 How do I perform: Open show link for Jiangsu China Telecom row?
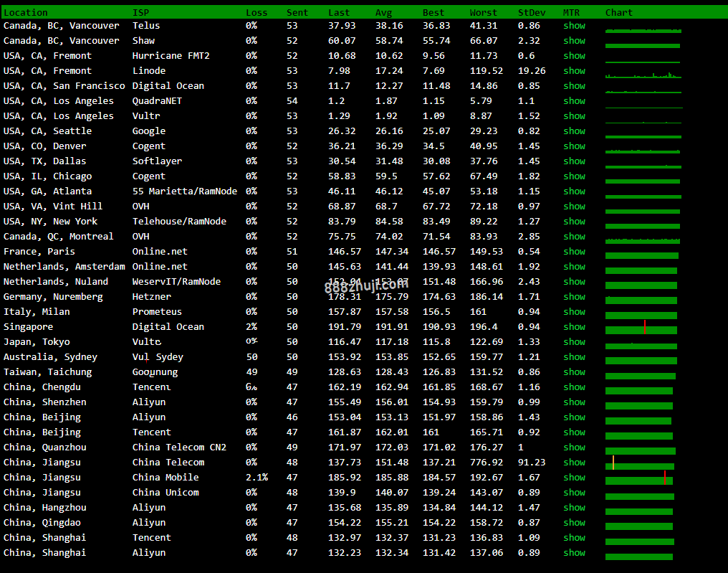point(575,463)
